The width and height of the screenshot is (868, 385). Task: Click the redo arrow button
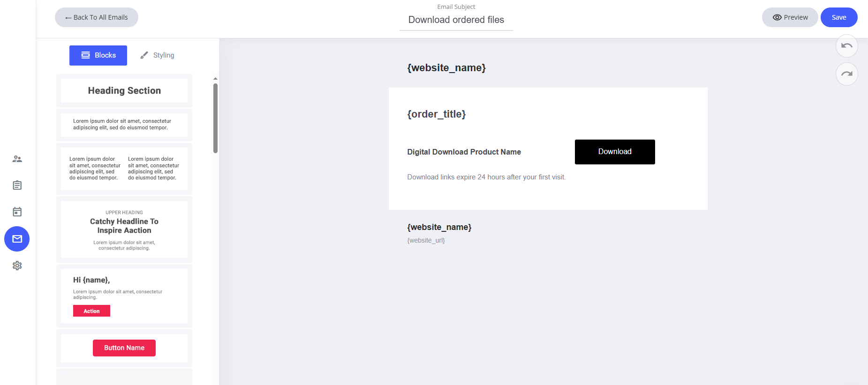(x=846, y=74)
